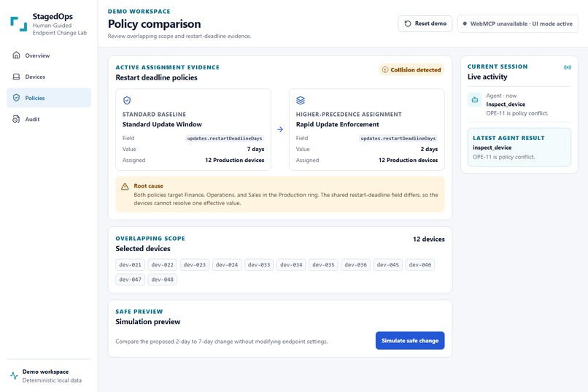Screen dimensions: 588x392
Task: Click the Simulate safe change button
Action: (x=410, y=341)
